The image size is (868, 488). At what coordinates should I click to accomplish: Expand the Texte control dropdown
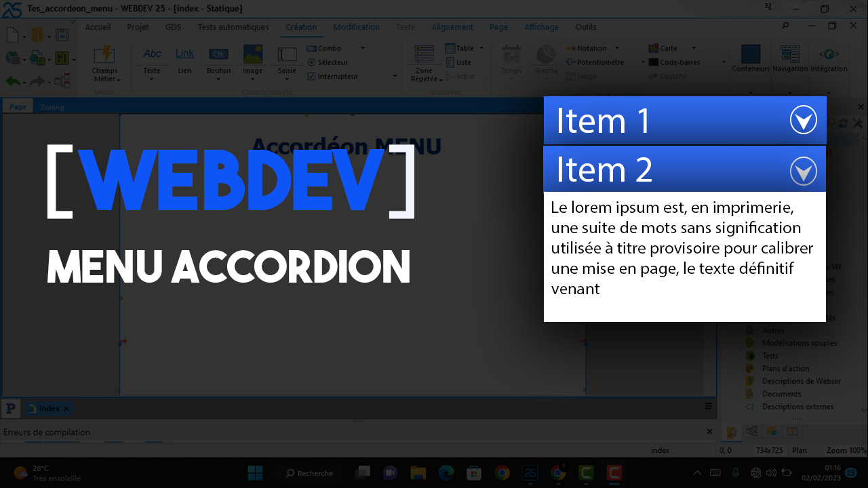152,79
